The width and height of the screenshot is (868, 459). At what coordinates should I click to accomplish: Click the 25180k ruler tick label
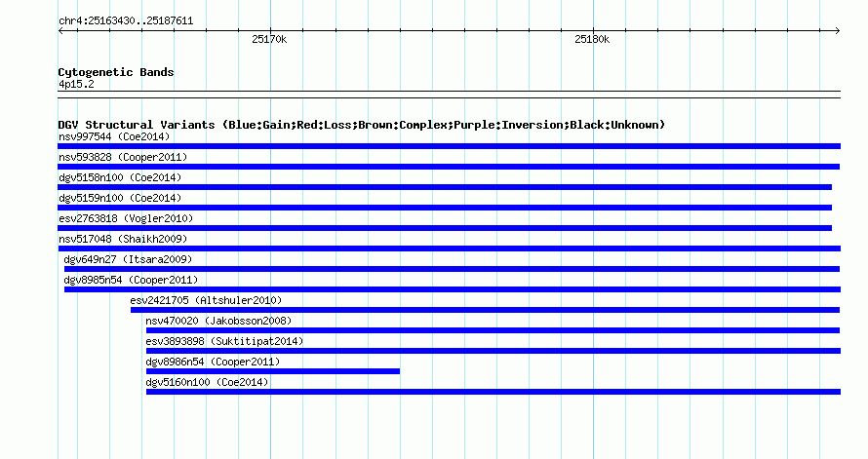pyautogui.click(x=592, y=39)
